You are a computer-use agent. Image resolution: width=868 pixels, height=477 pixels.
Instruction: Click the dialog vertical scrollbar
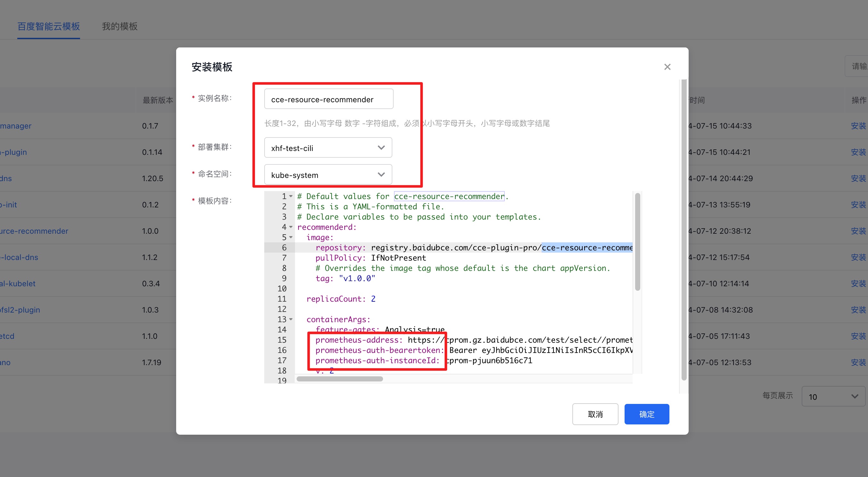[x=684, y=230]
